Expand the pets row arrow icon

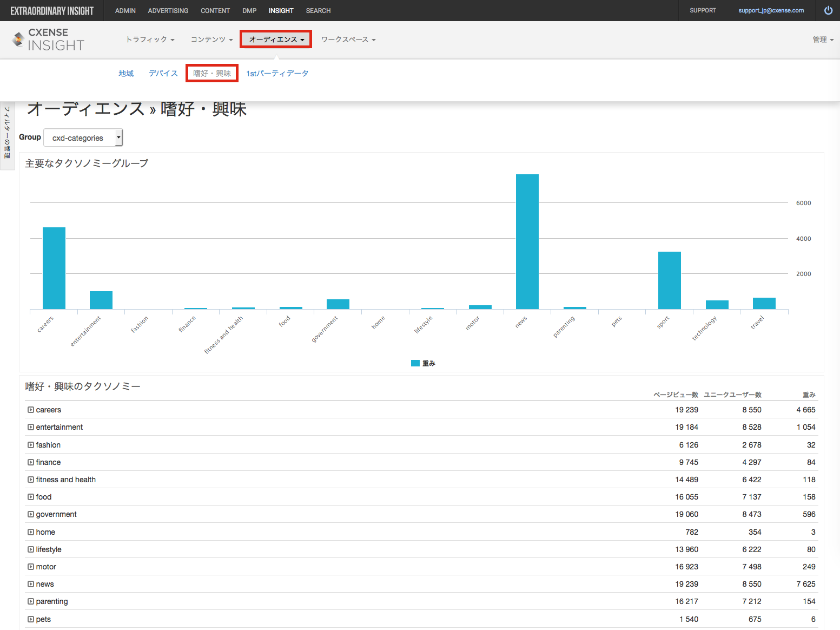coord(31,619)
